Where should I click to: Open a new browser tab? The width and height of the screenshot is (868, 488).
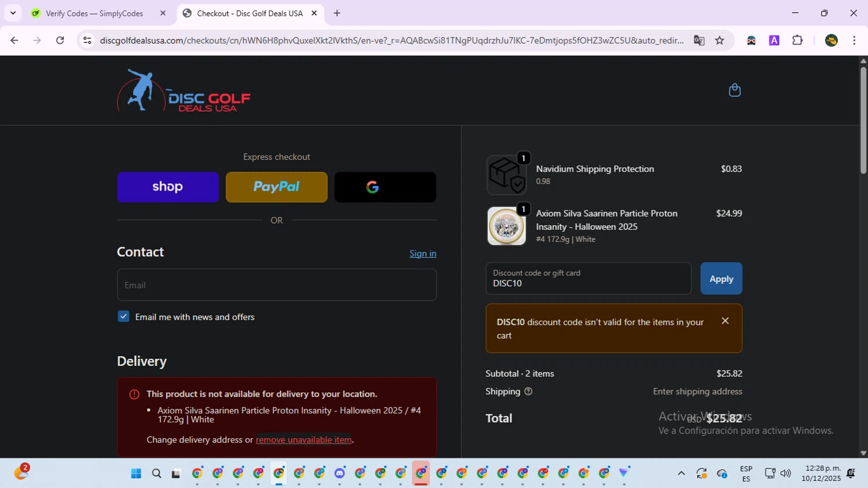point(337,13)
